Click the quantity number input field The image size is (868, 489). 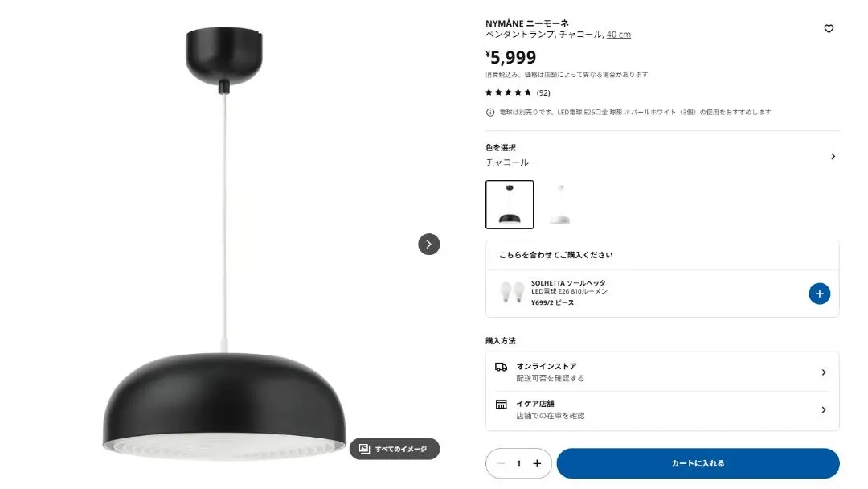coord(518,463)
